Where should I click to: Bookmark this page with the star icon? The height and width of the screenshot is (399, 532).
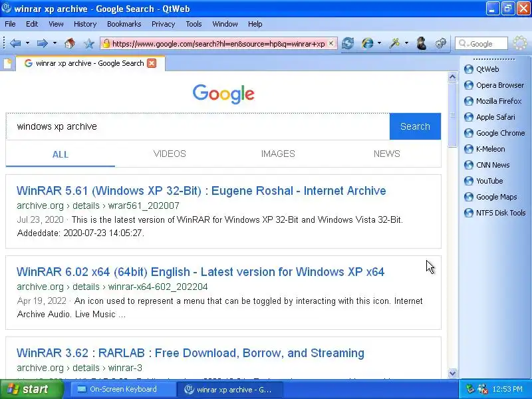[x=89, y=43]
